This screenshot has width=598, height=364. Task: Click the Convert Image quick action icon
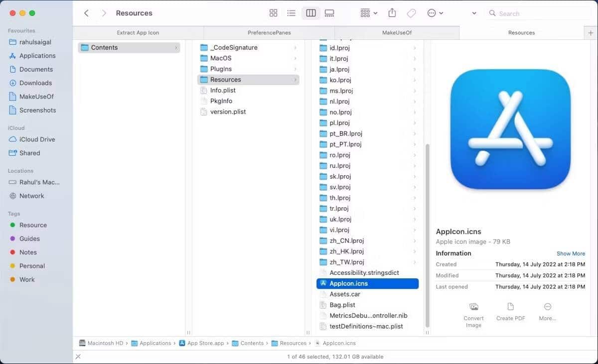[473, 306]
